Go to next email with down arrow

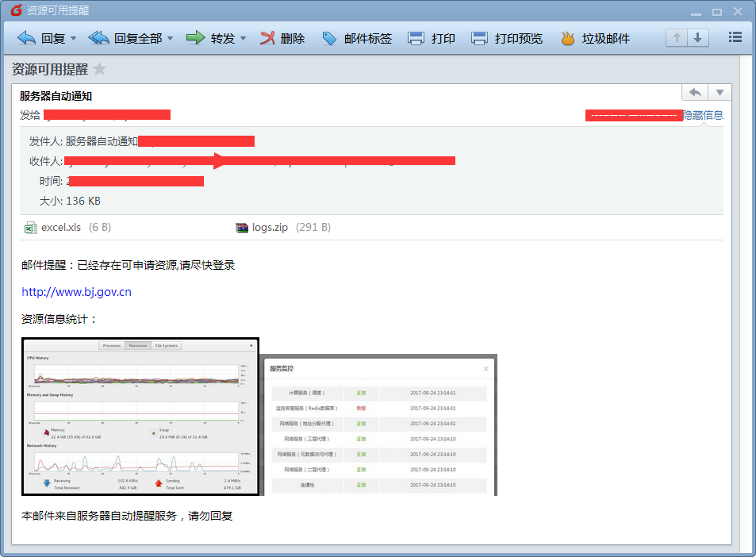click(697, 37)
